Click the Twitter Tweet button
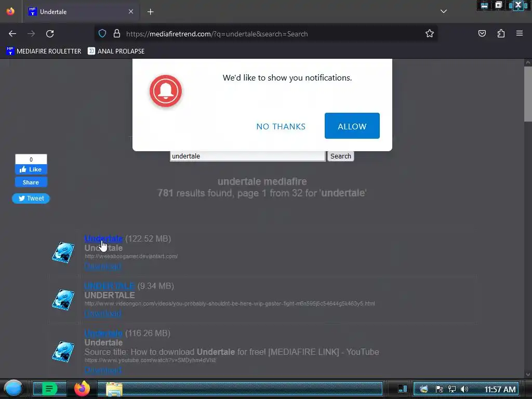The width and height of the screenshot is (532, 399). tap(31, 198)
